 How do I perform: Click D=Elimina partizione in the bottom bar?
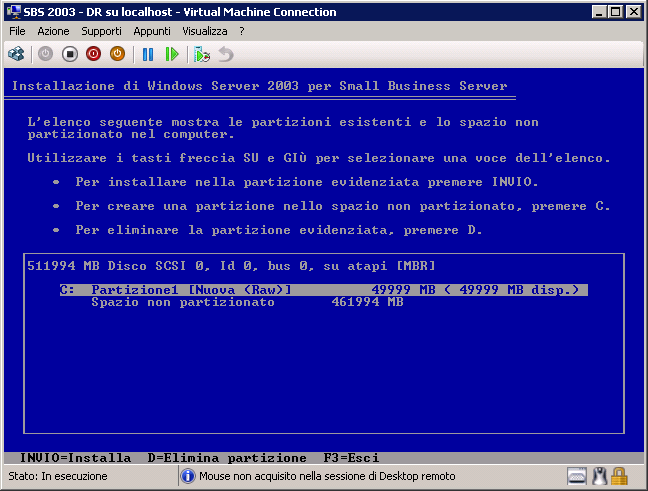[x=227, y=458]
